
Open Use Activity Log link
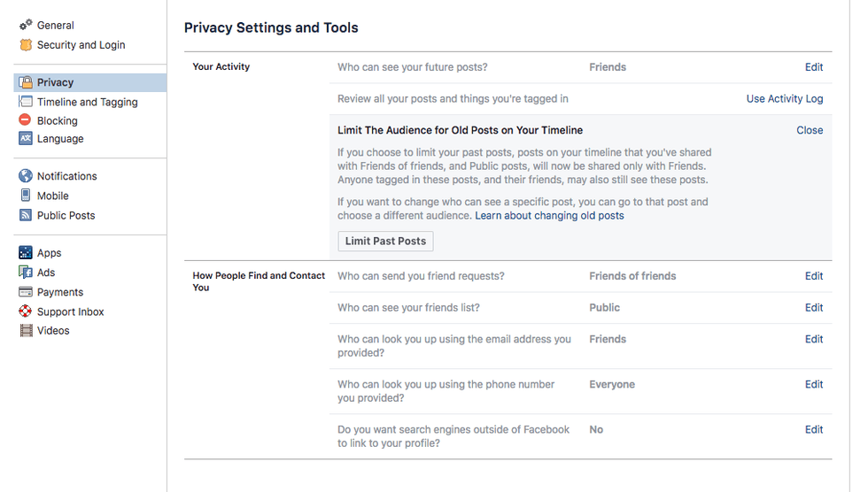[784, 99]
